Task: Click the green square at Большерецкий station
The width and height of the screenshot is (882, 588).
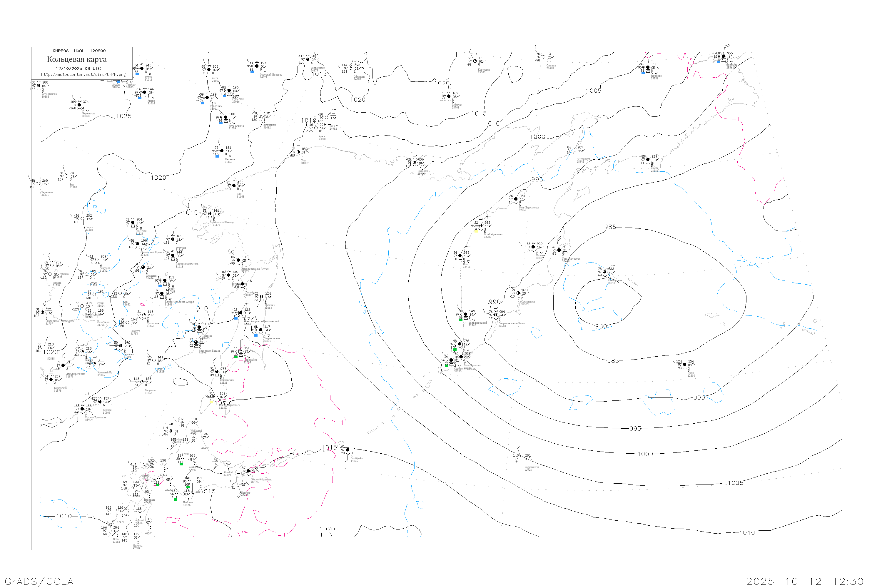Action: click(x=461, y=320)
